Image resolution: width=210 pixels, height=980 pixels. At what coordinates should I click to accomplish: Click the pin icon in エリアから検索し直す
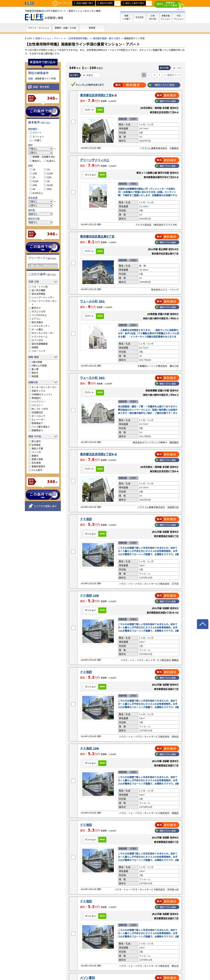[x=31, y=506]
